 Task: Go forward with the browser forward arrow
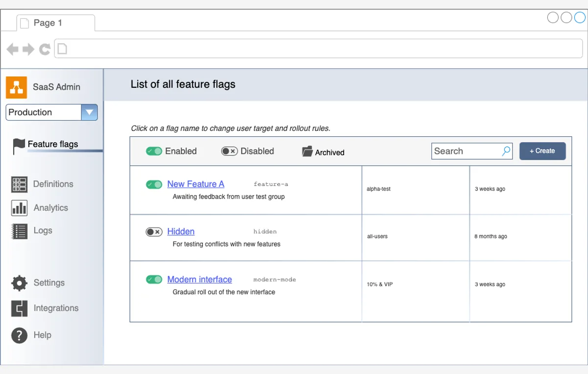coord(28,49)
